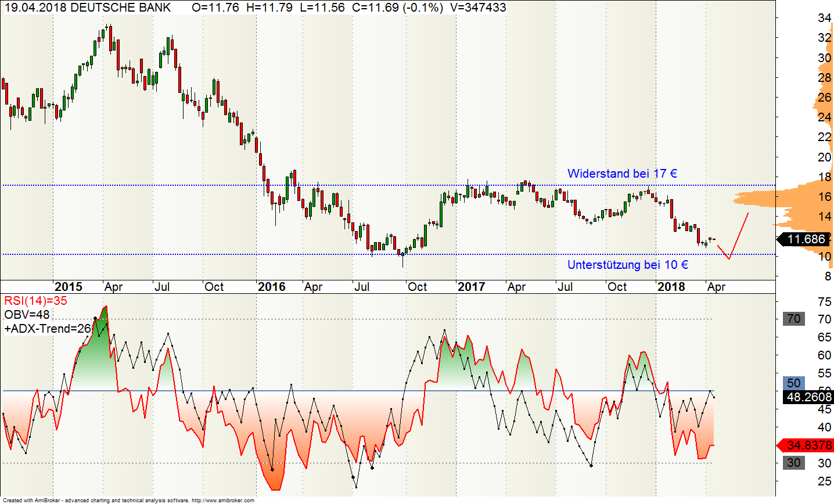Click the 'Widerstand bei 17 €' annotation
Viewport: 834px width, 504px height.
[622, 174]
